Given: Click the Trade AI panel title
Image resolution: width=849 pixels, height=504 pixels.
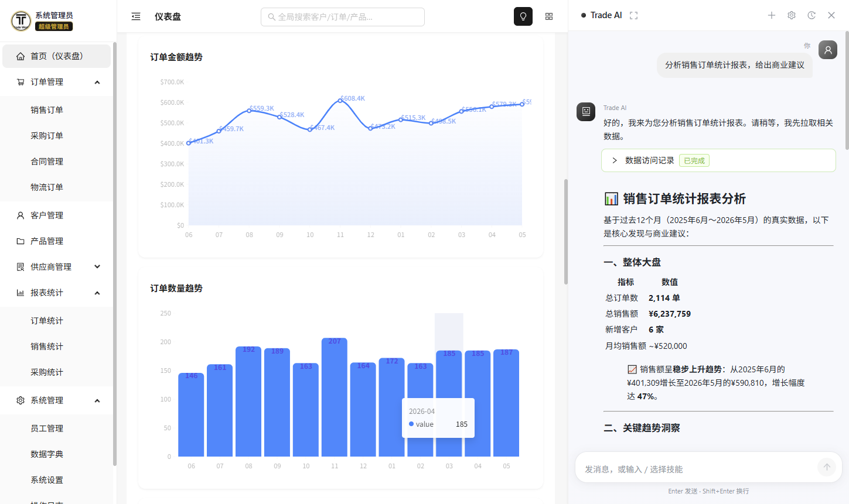Looking at the screenshot, I should tap(606, 15).
